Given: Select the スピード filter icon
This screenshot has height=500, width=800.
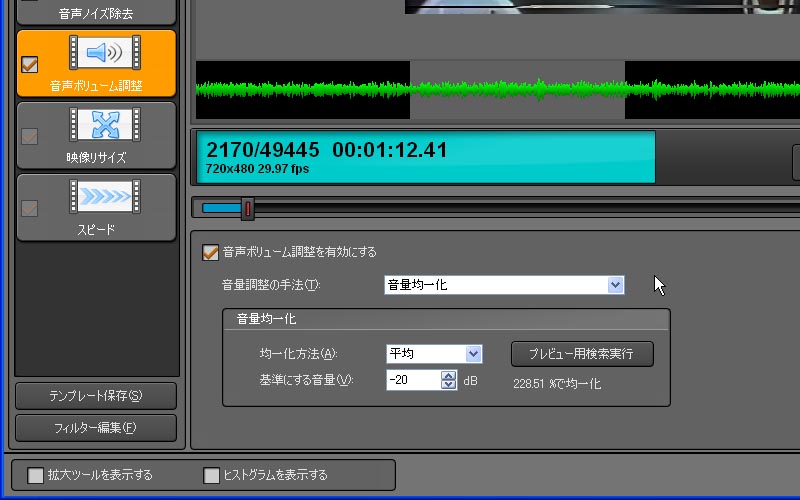Looking at the screenshot, I should tap(105, 196).
